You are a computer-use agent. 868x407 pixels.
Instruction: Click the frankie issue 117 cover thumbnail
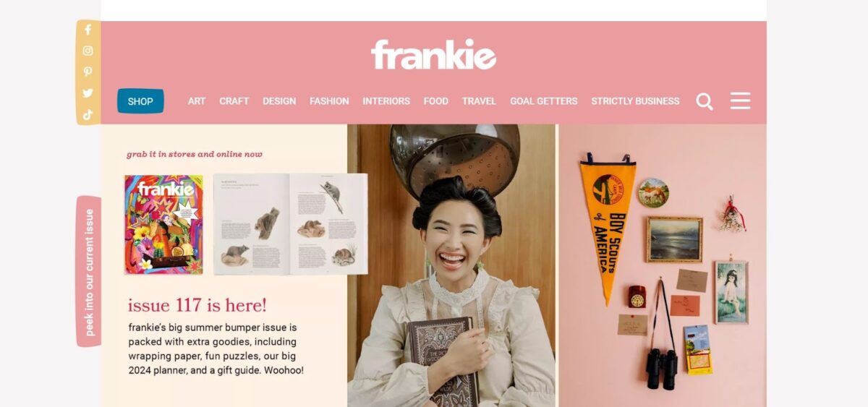pos(164,224)
